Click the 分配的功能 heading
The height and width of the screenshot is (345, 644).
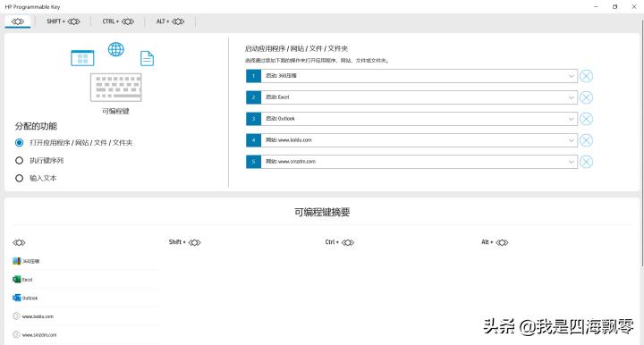click(x=36, y=126)
